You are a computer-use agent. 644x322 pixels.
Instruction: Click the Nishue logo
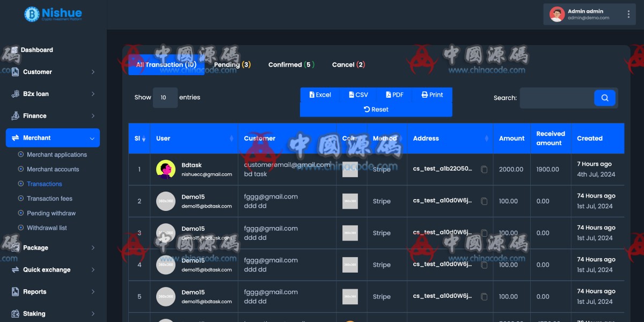pos(53,14)
